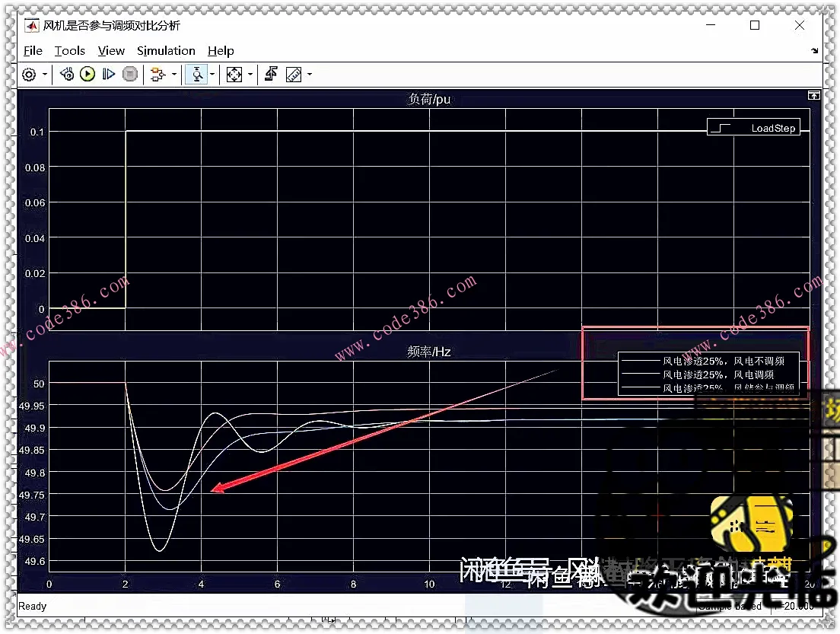Maximize axes button above the top plot
Viewport: 840px width, 634px height.
pyautogui.click(x=814, y=95)
